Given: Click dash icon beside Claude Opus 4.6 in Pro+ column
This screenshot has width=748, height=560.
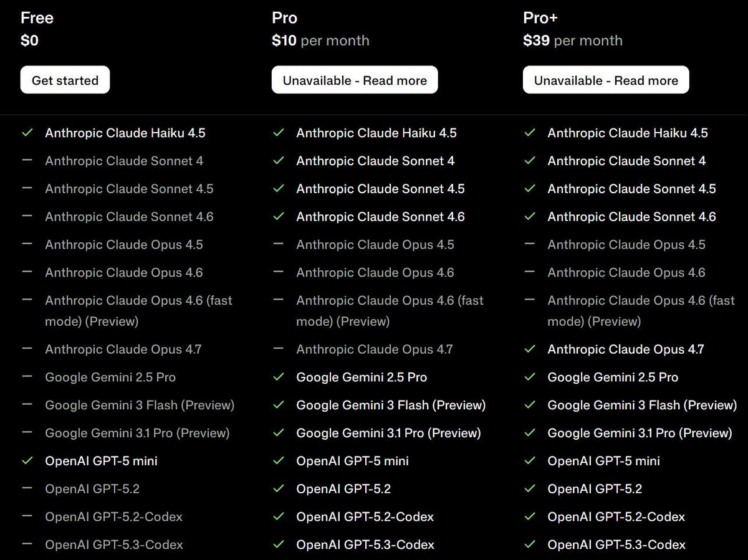Looking at the screenshot, I should [530, 272].
